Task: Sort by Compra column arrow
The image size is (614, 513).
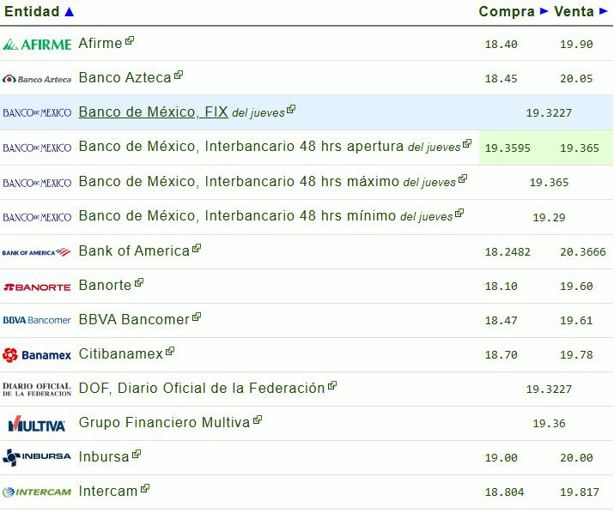Action: pyautogui.click(x=544, y=11)
